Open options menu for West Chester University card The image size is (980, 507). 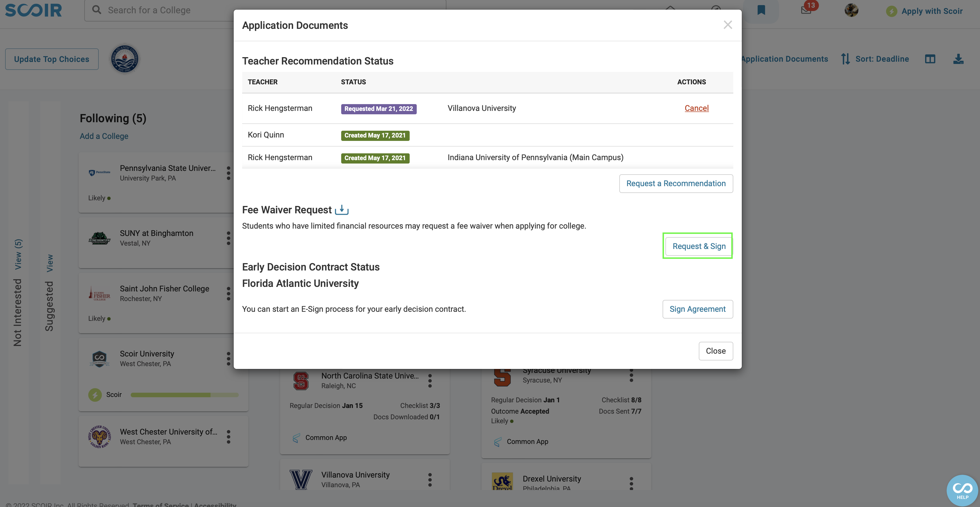click(x=229, y=437)
